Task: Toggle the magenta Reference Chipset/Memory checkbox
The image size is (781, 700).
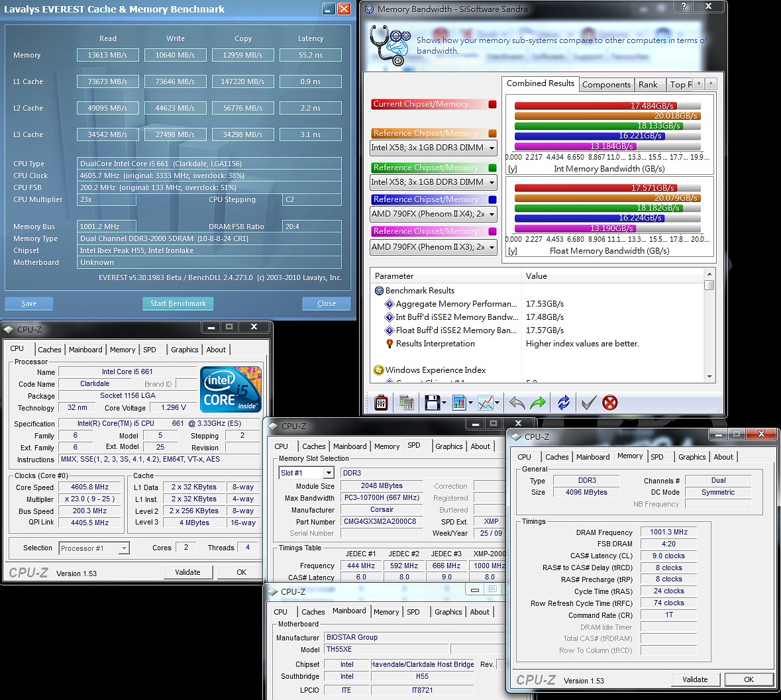Action: pyautogui.click(x=492, y=231)
